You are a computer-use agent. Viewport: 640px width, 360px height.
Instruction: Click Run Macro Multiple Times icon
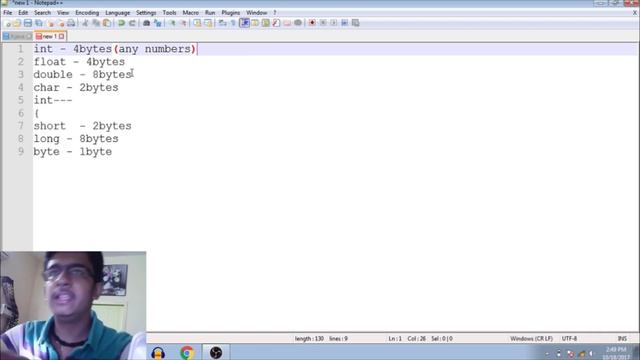coord(344,23)
